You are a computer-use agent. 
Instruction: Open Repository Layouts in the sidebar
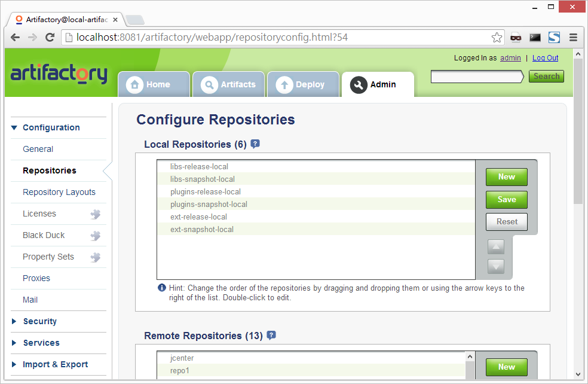pos(59,192)
